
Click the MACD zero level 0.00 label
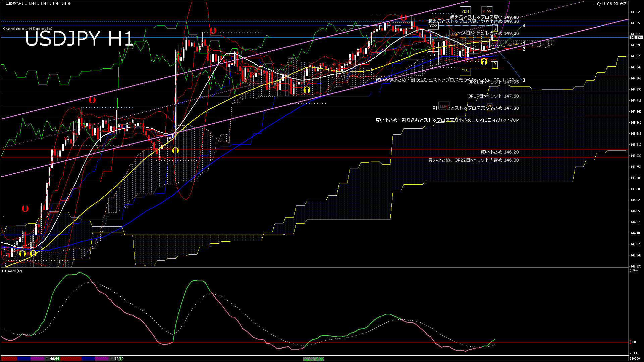(x=633, y=342)
